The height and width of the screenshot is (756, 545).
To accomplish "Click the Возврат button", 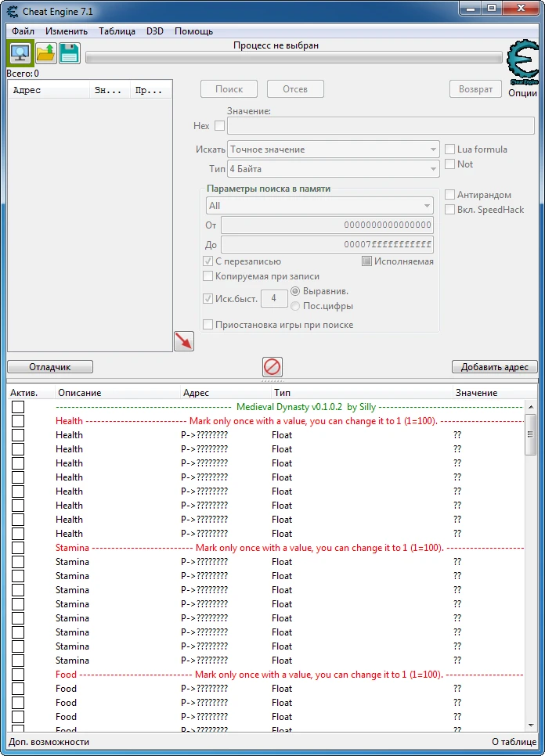I will [475, 89].
